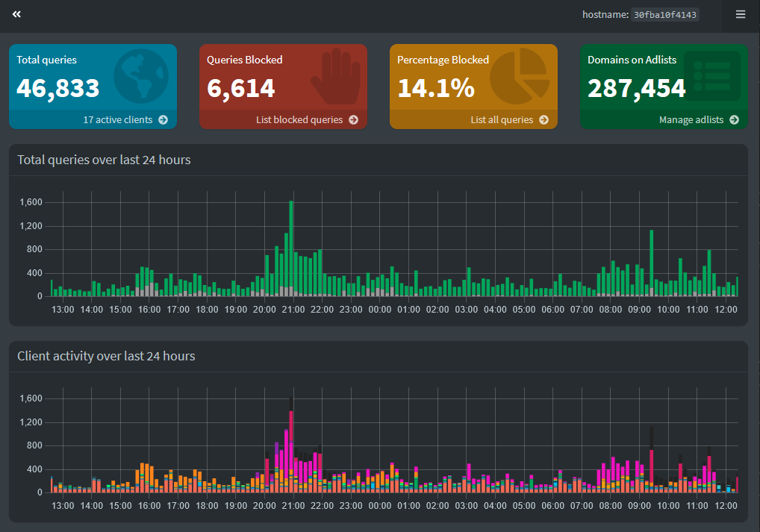Click arrow icon next to Manage adlists

point(734,120)
